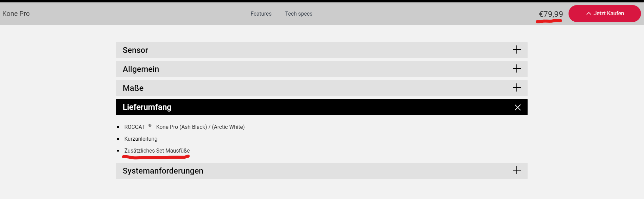
Task: Go to the Features section
Action: click(x=261, y=14)
